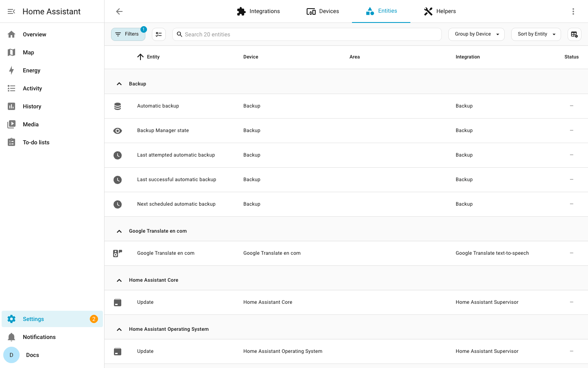Image resolution: width=588 pixels, height=368 pixels.
Task: Click the Google Translate speaker icon
Action: [x=118, y=254]
